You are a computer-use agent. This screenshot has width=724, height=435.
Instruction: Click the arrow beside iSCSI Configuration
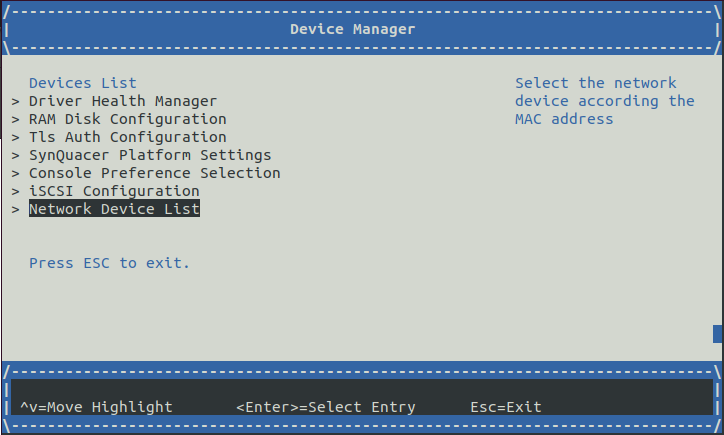pyautogui.click(x=16, y=192)
